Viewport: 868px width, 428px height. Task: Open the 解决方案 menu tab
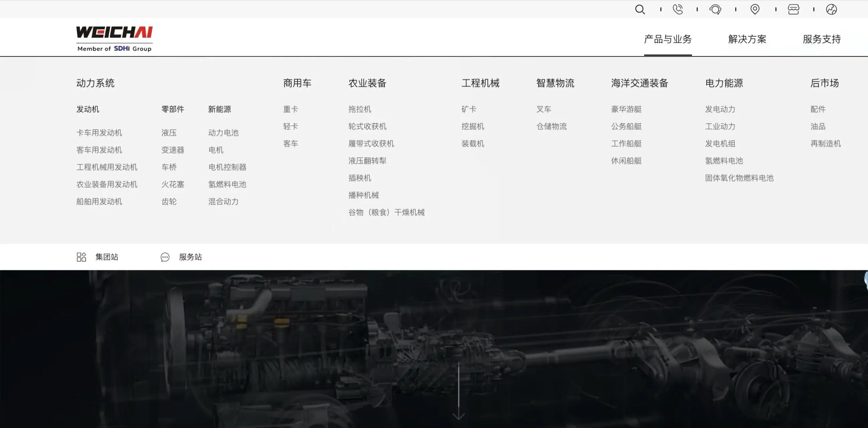pyautogui.click(x=747, y=39)
